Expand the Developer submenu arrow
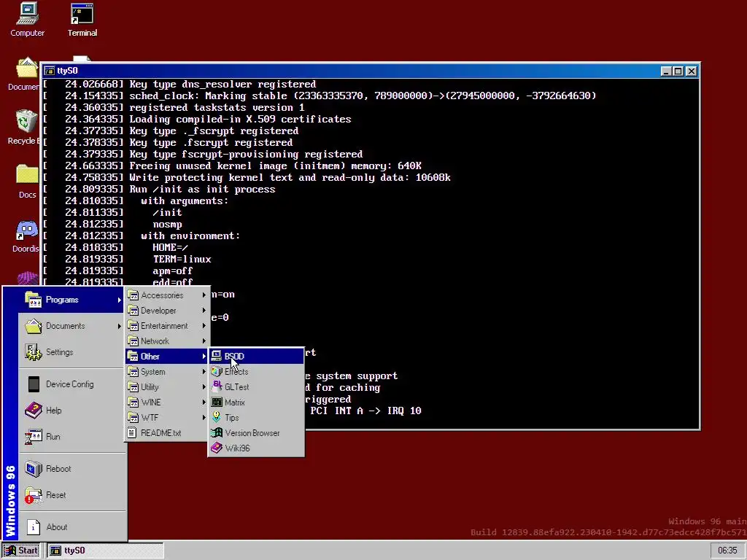 coord(204,310)
